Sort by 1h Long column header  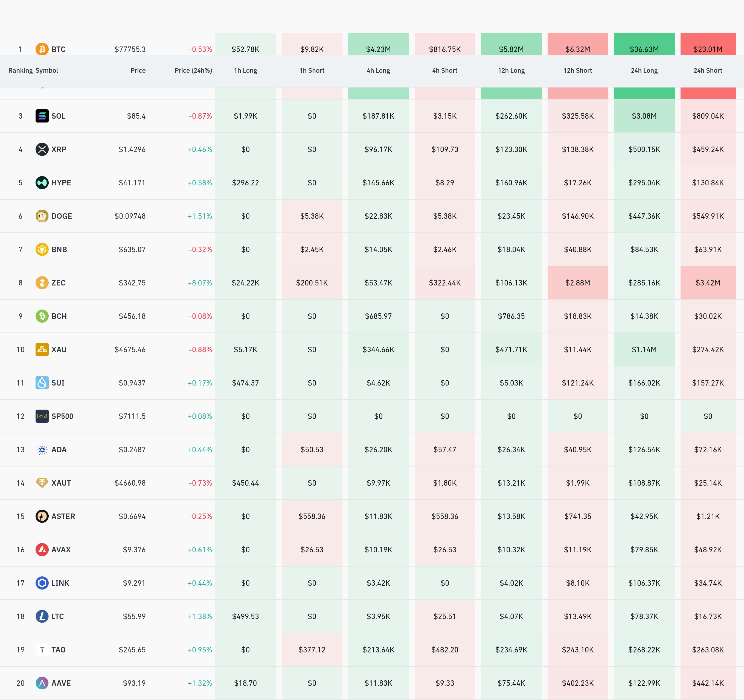click(246, 70)
